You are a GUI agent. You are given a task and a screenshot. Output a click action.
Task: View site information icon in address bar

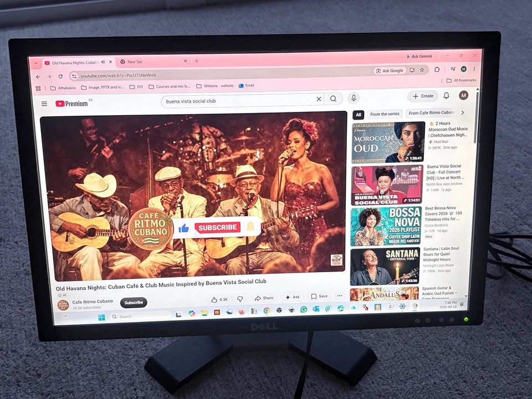[74, 76]
